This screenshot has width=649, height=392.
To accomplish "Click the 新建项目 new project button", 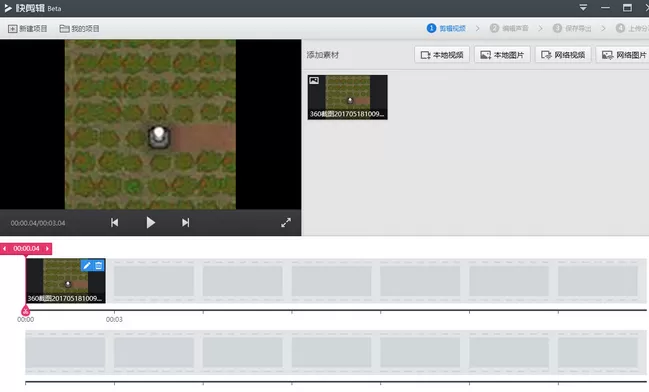I will click(27, 29).
